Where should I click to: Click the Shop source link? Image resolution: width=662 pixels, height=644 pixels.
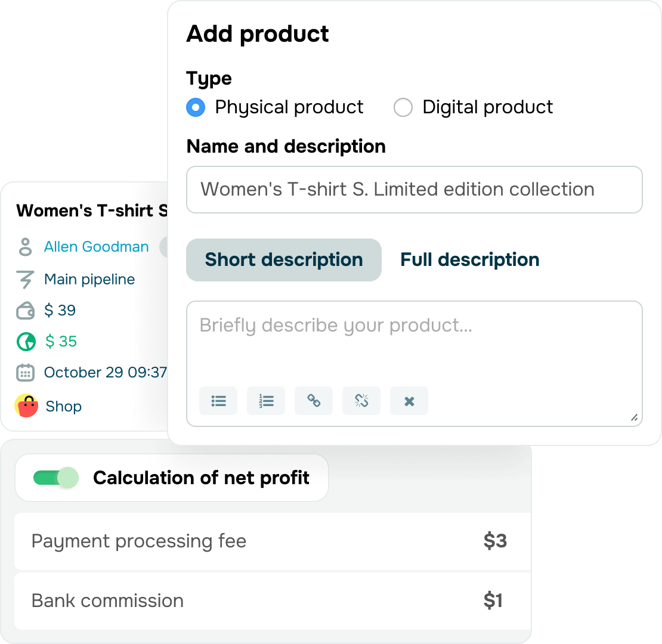tap(63, 407)
